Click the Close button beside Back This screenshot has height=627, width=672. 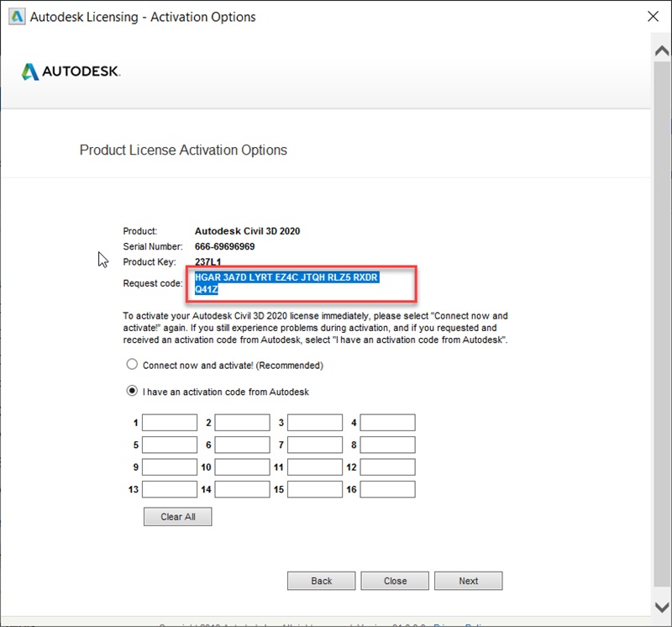coord(395,581)
